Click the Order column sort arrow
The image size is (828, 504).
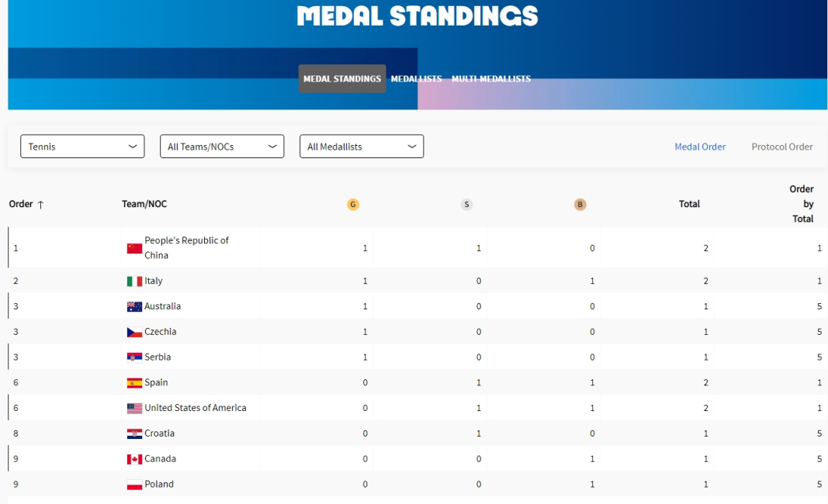pos(41,205)
